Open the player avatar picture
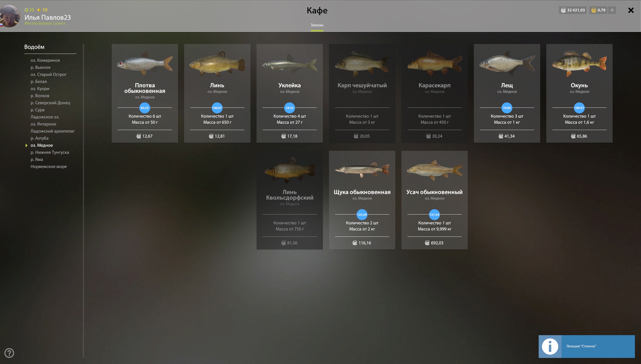 point(10,16)
